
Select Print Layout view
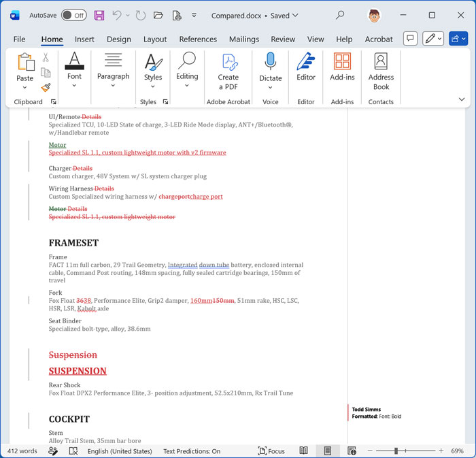328,451
